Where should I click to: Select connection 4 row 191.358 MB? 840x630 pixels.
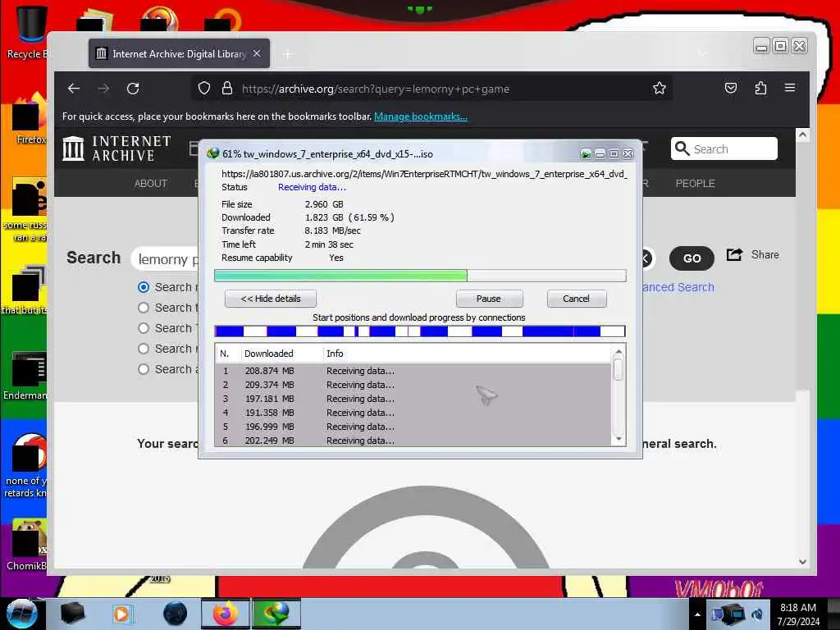(x=413, y=413)
